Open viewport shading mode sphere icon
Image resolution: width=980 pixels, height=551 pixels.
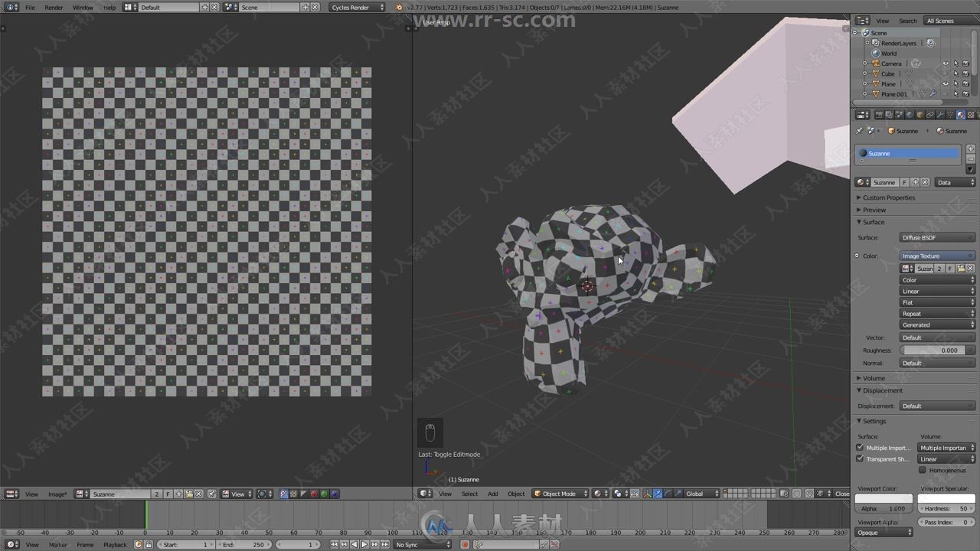point(601,494)
